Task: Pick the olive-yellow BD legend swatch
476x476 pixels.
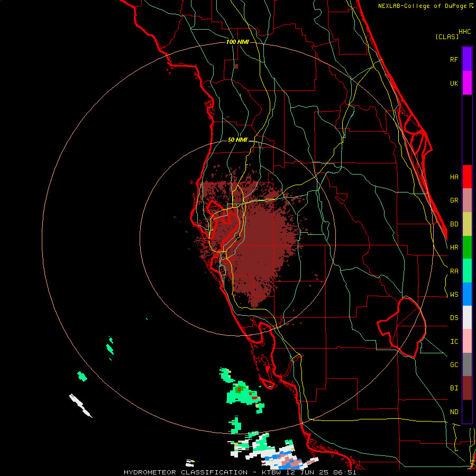Action: pos(467,224)
